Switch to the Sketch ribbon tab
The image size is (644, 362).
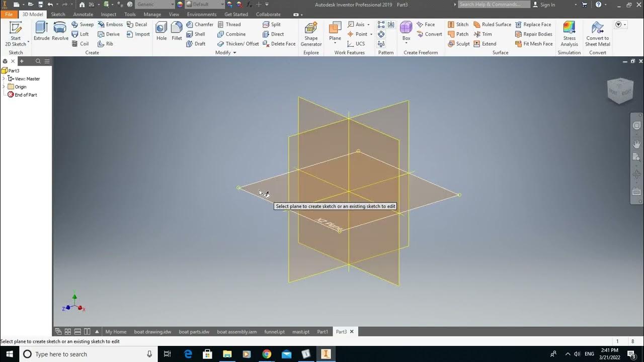coord(58,14)
